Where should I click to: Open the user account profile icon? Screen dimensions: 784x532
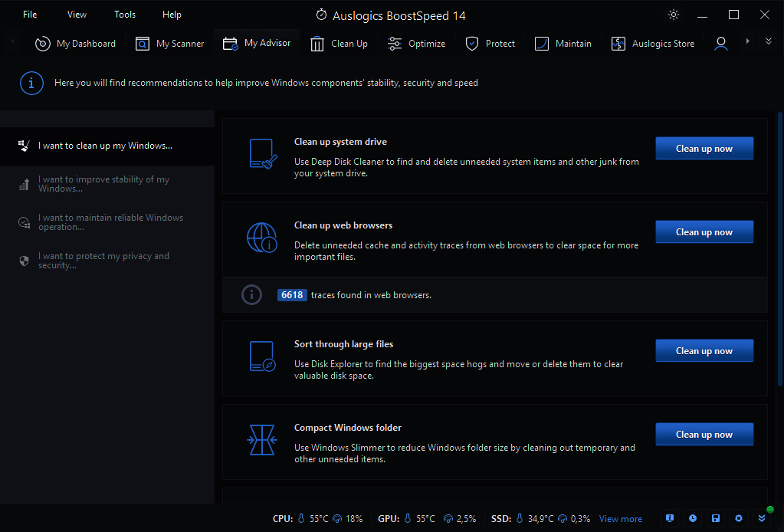[720, 44]
